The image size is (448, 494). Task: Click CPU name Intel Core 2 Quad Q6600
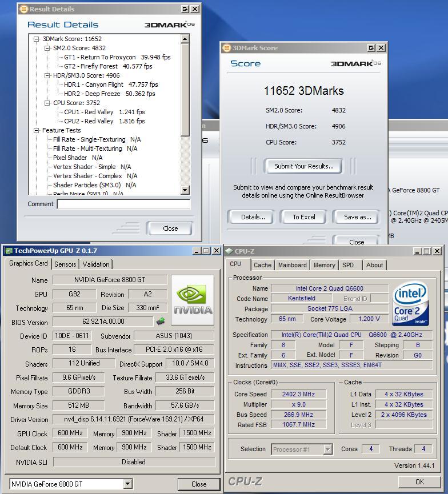[x=330, y=288]
